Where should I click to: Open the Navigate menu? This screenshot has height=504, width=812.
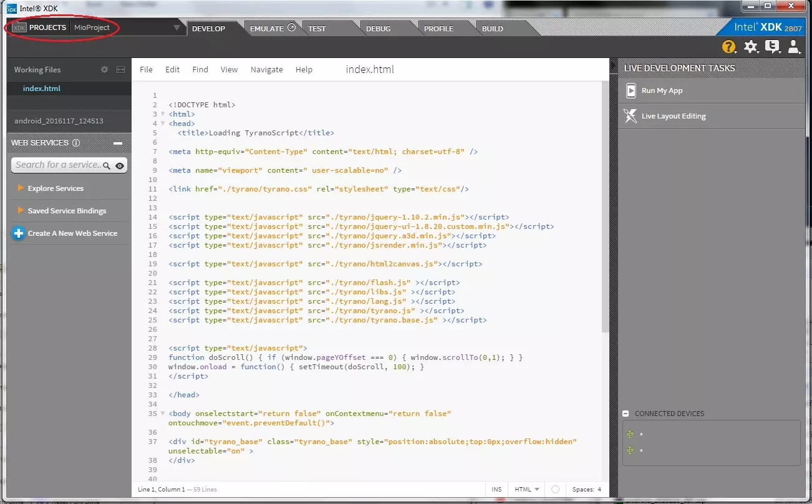click(x=266, y=70)
